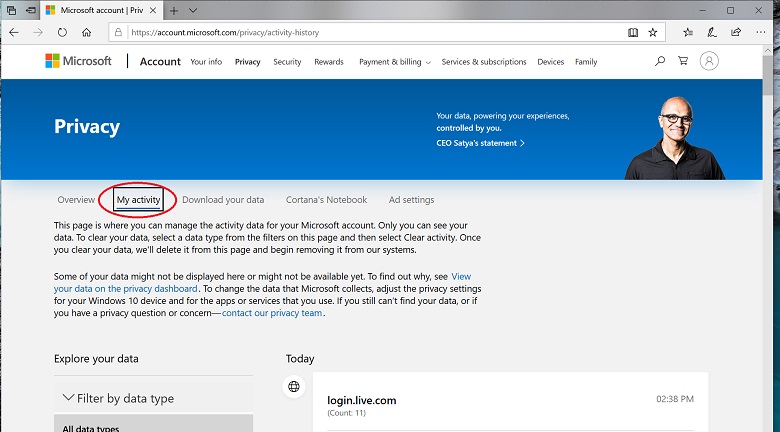Click the Satya Nadella banner photo
780x432 pixels.
[x=675, y=138]
